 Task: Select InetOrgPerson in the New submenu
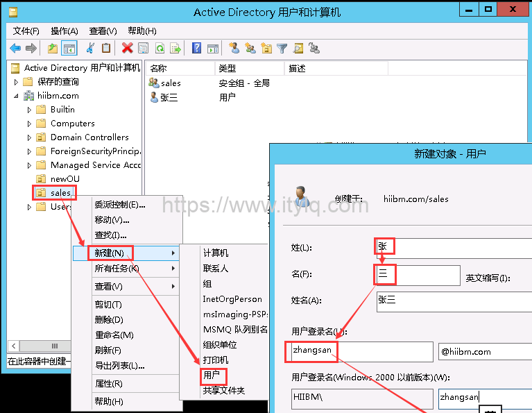click(232, 299)
